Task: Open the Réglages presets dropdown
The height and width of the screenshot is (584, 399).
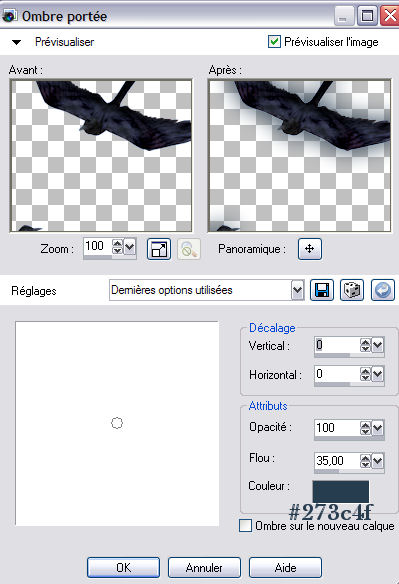Action: [297, 290]
